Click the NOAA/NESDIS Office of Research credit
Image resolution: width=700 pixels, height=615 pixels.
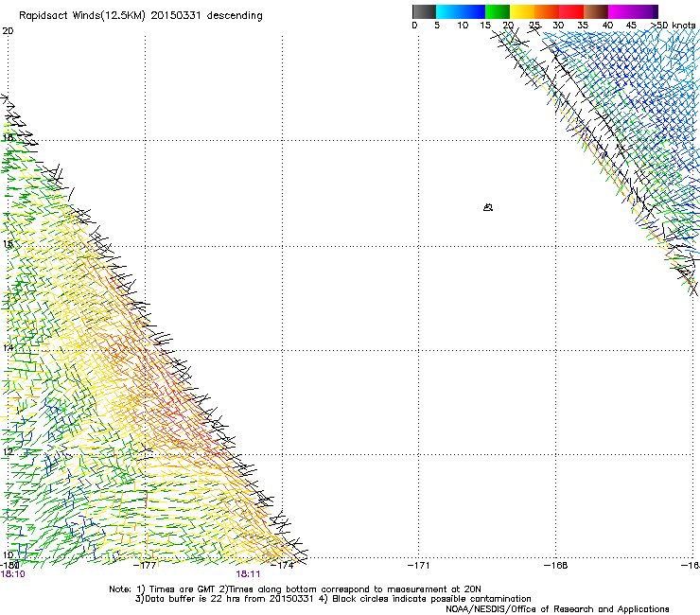point(557,609)
